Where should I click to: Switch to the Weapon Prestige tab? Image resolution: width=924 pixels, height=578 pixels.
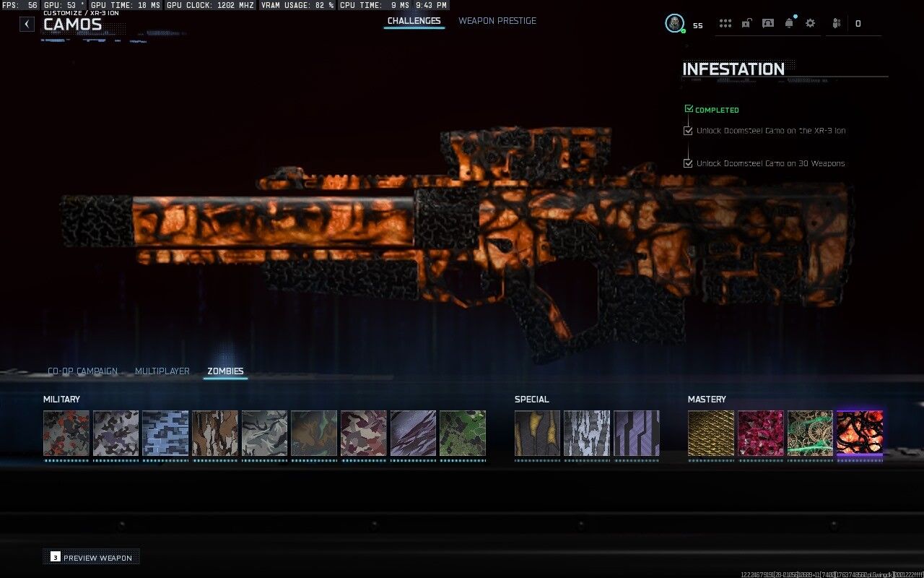(497, 21)
